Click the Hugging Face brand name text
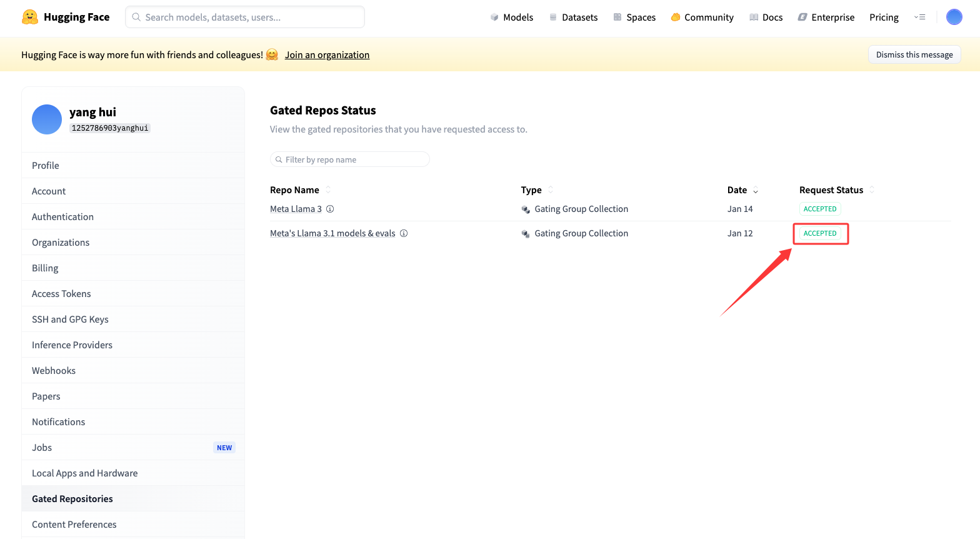 pyautogui.click(x=77, y=17)
